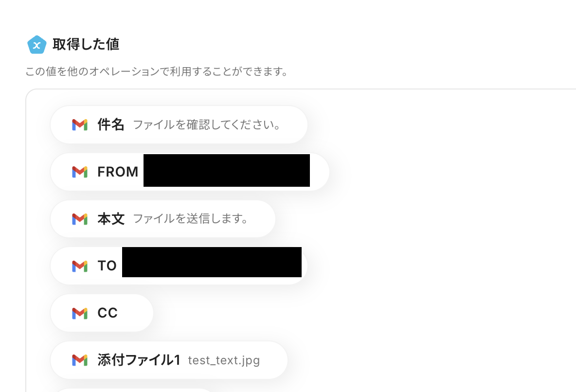Select the 添付ファイル1 label in the attachment chip
The width and height of the screenshot is (576, 392).
tap(139, 360)
